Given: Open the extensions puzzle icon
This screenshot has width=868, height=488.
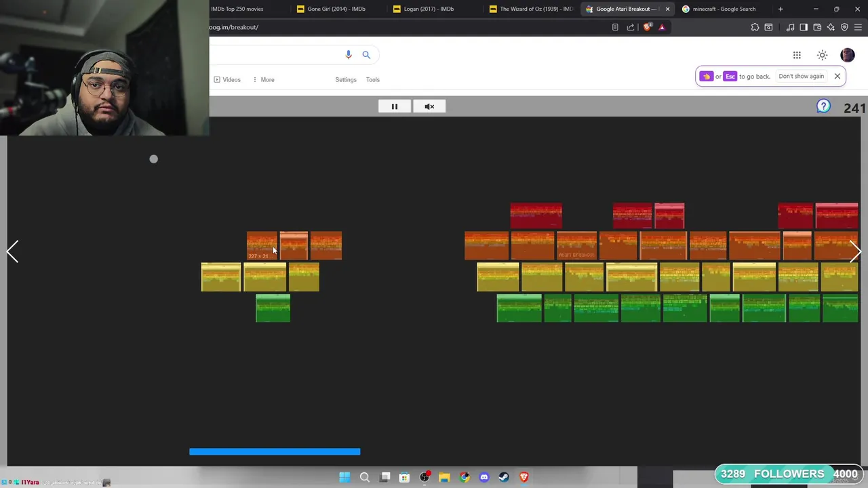Looking at the screenshot, I should pos(755,27).
